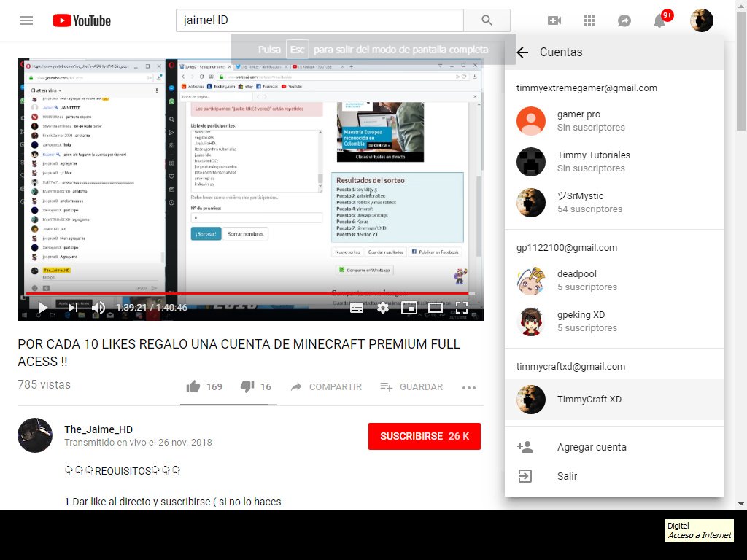
Task: Open notifications bell with 9+ badge
Action: (x=661, y=20)
